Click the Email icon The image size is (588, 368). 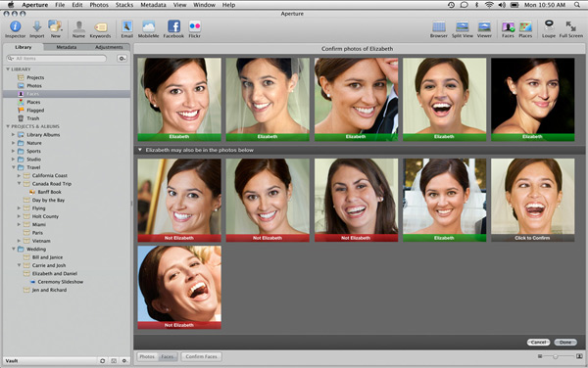[x=127, y=26]
